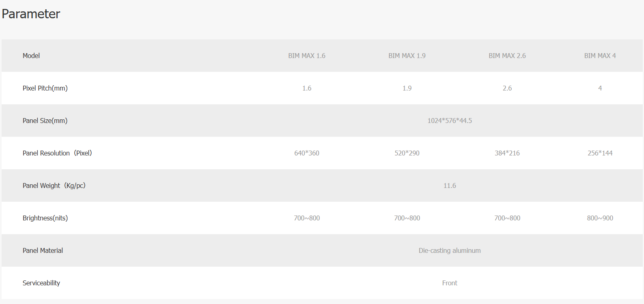Click the 520*290 resolution cell
The image size is (644, 304).
coord(407,153)
